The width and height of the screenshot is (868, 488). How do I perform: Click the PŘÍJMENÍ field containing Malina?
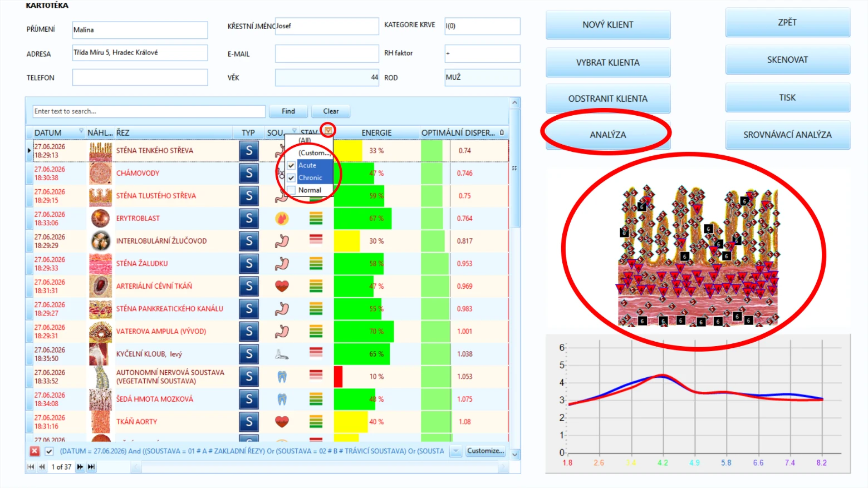coord(140,30)
